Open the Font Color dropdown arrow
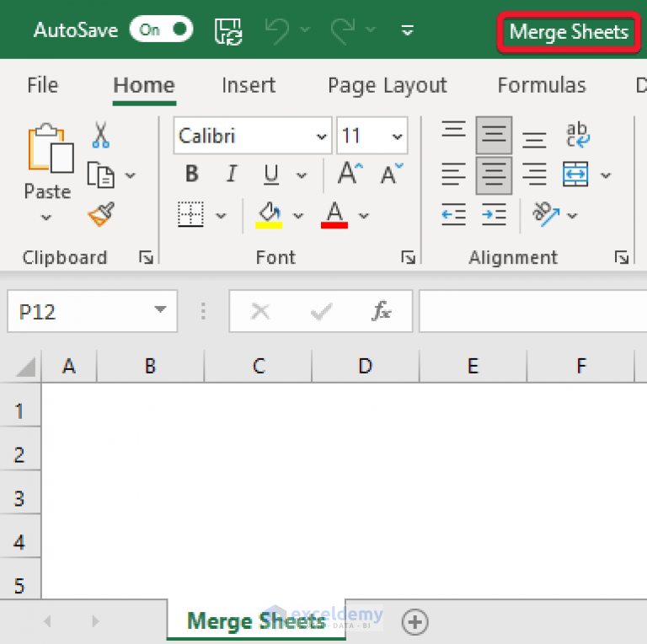This screenshot has width=647, height=644. tap(364, 216)
